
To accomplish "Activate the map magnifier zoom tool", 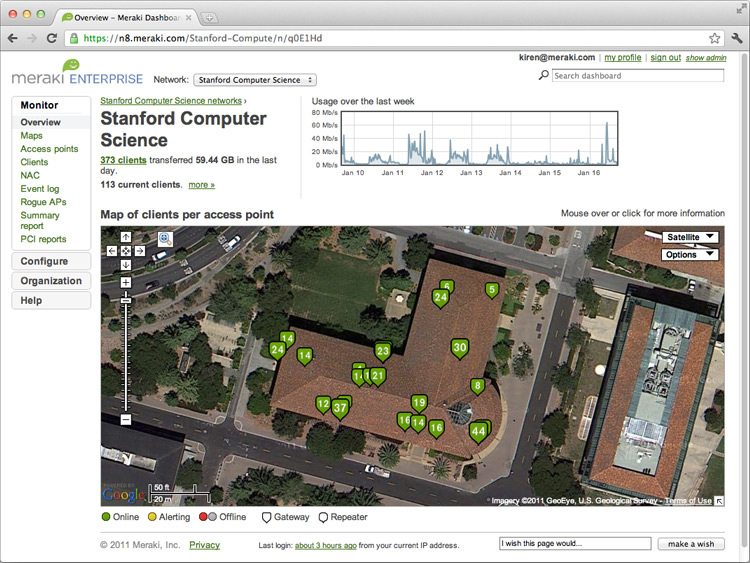I will 165,239.
